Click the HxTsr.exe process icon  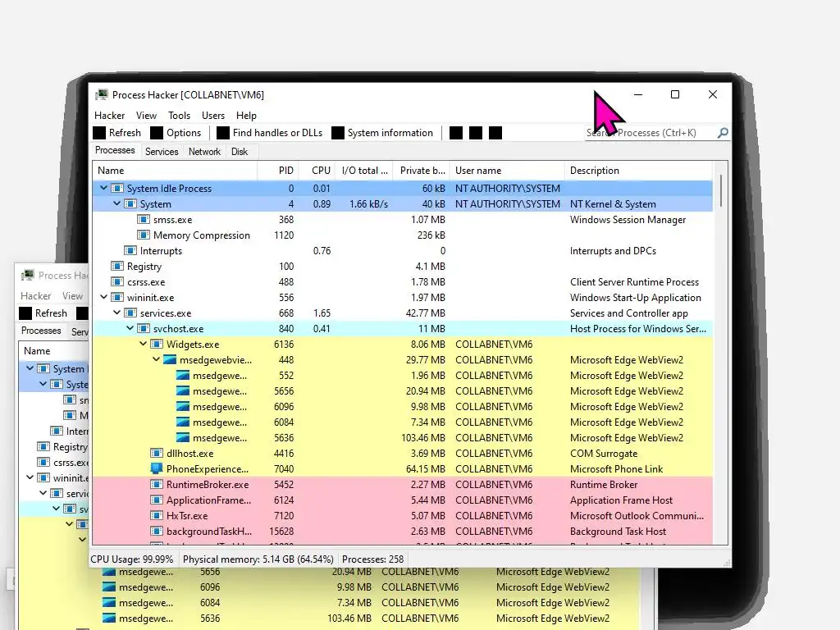(x=157, y=515)
